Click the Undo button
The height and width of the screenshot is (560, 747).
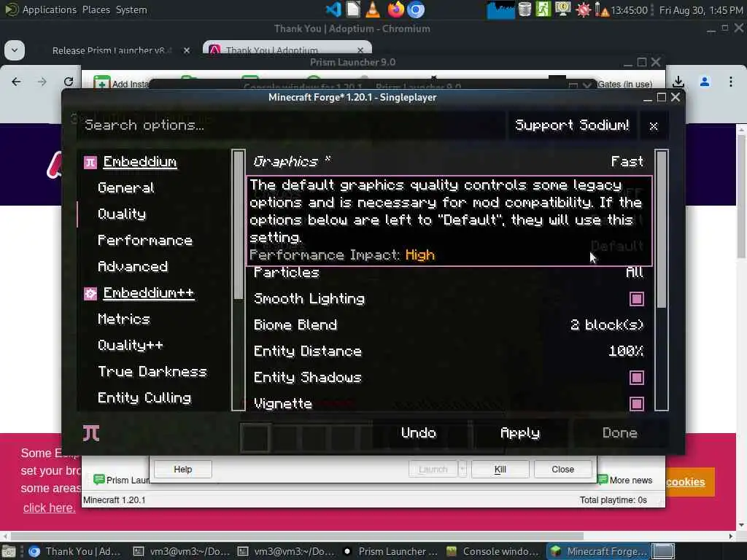tap(418, 433)
